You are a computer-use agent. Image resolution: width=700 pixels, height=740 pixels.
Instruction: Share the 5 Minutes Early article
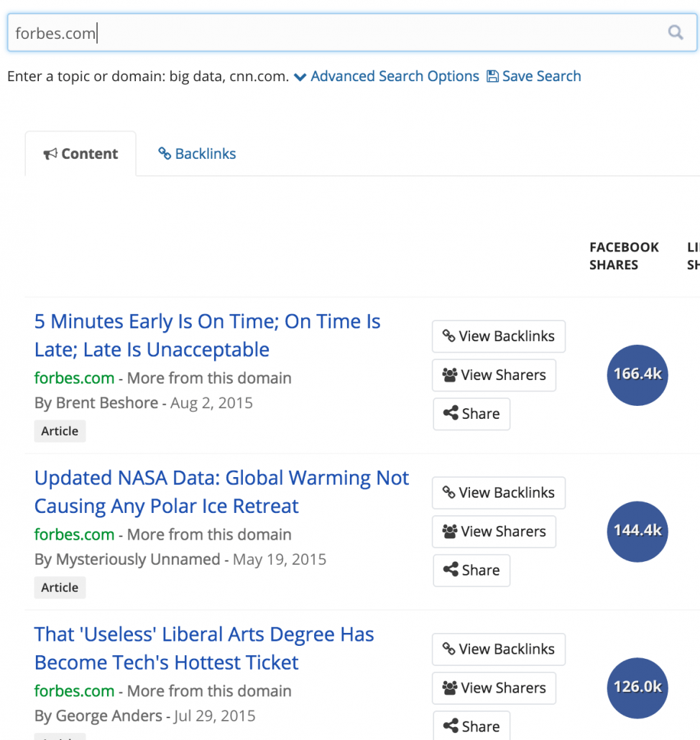(x=471, y=413)
